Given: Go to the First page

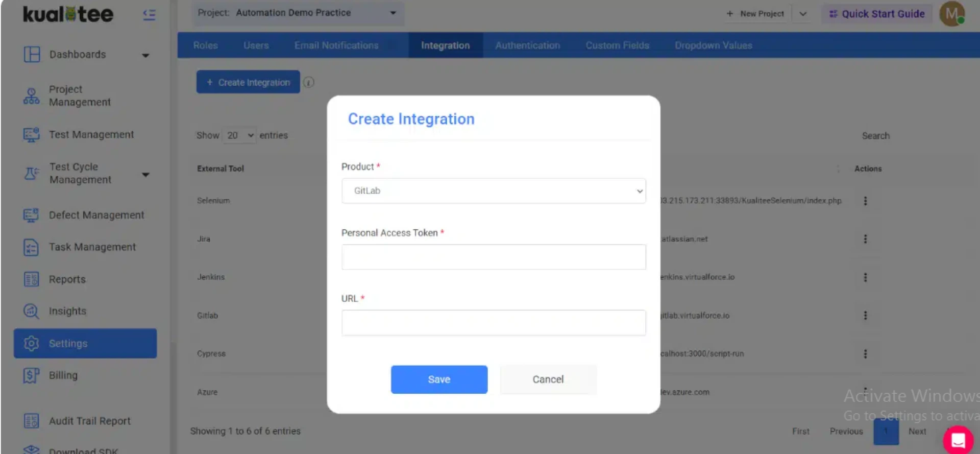Looking at the screenshot, I should [800, 432].
